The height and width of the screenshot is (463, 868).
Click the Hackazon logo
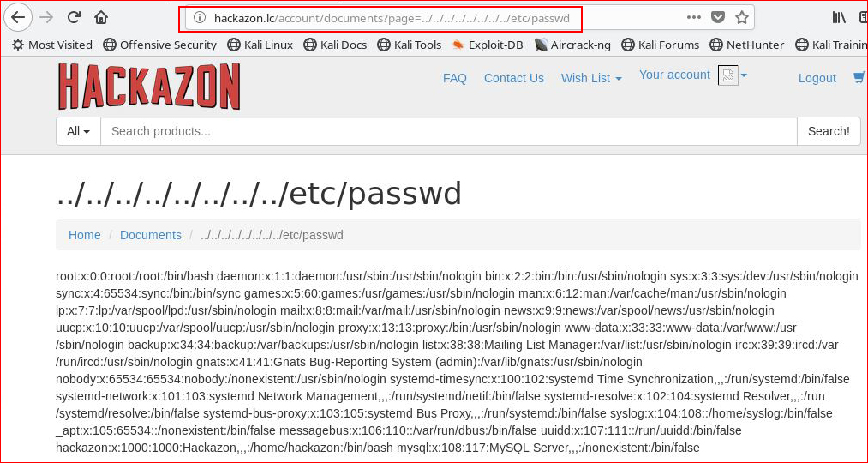[149, 87]
